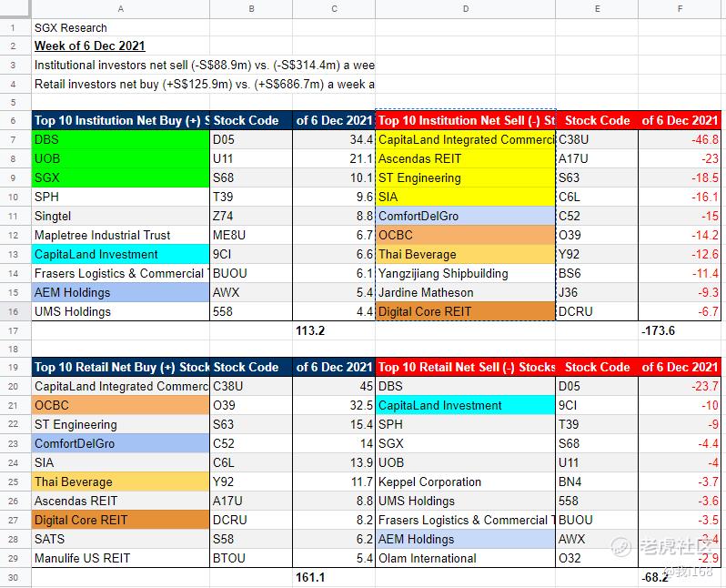Click 'Top 10 Institution Net Buy' header cell
The height and width of the screenshot is (588, 726).
tap(120, 120)
